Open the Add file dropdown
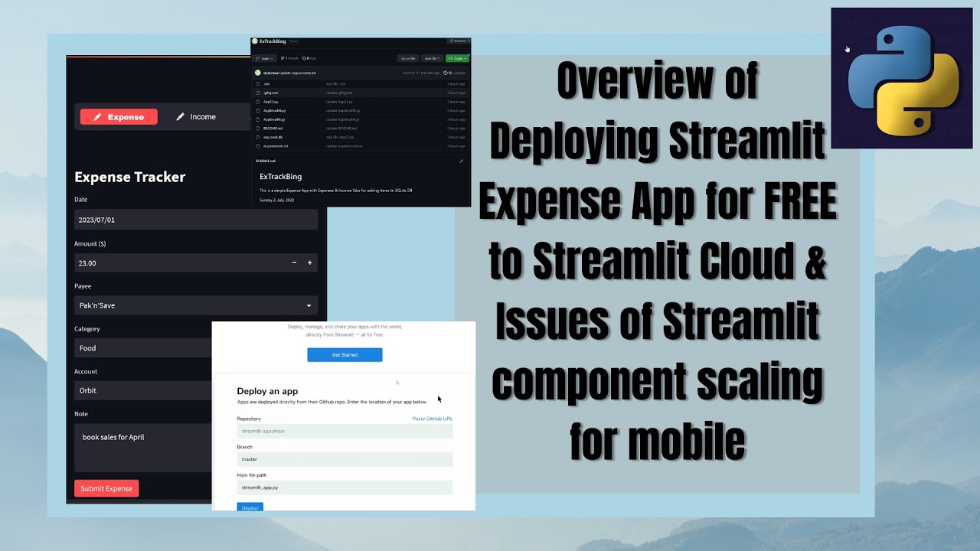This screenshot has width=980, height=551. point(432,58)
